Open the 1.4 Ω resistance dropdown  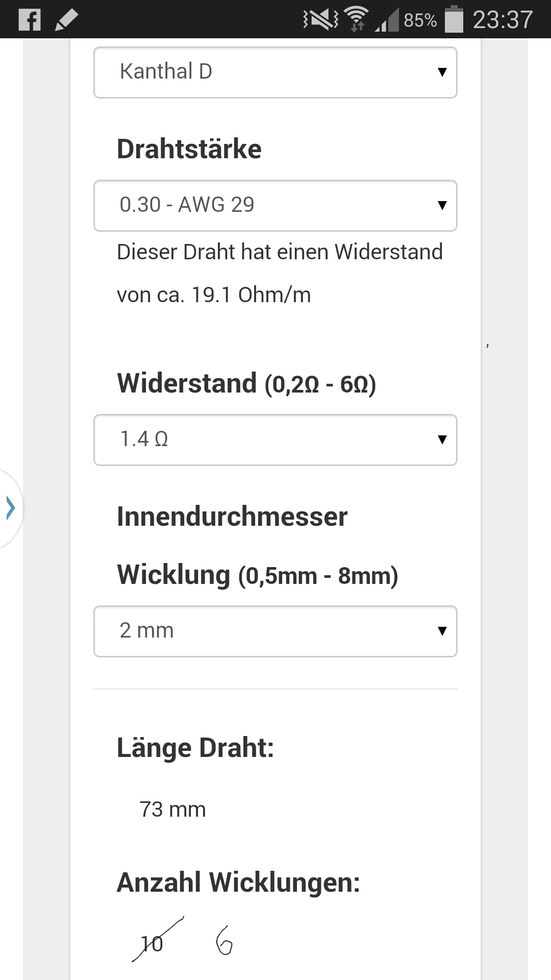(x=275, y=439)
